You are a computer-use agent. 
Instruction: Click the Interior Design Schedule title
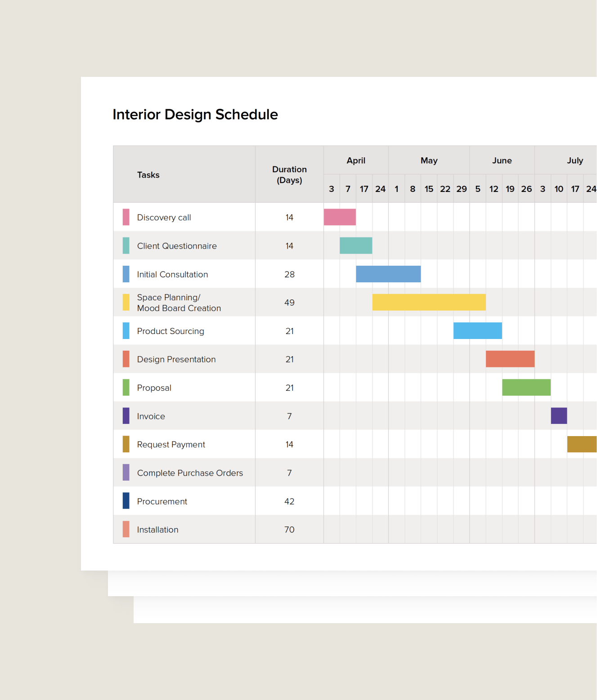[195, 115]
